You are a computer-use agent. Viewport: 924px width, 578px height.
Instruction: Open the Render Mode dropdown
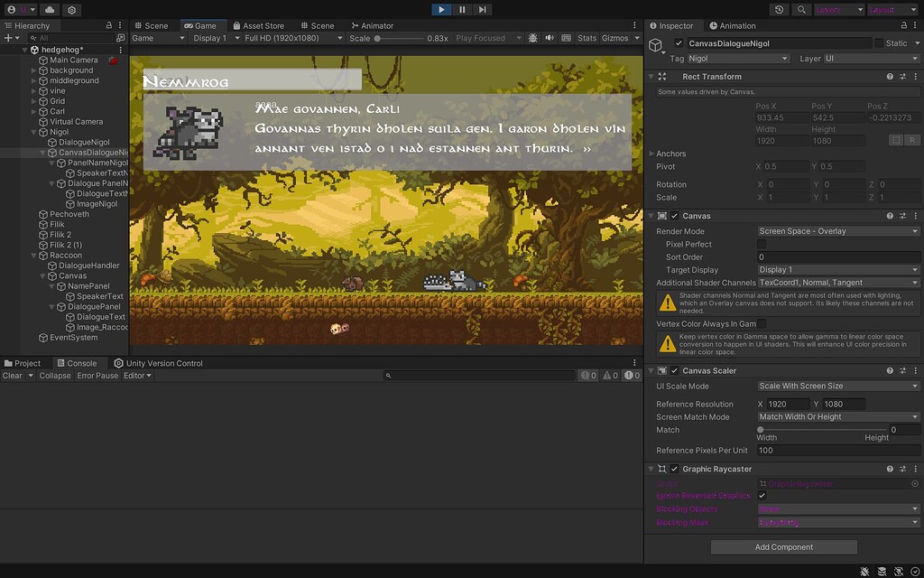coord(837,230)
